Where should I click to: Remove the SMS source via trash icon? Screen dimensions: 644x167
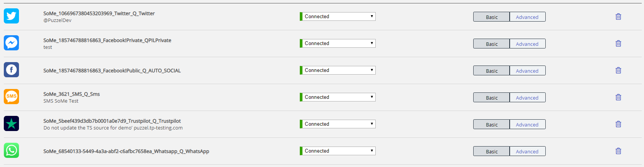618,97
